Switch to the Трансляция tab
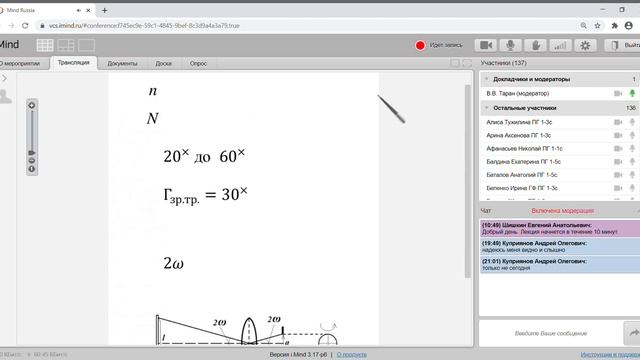Image resolution: width=640 pixels, height=360 pixels. [73, 63]
